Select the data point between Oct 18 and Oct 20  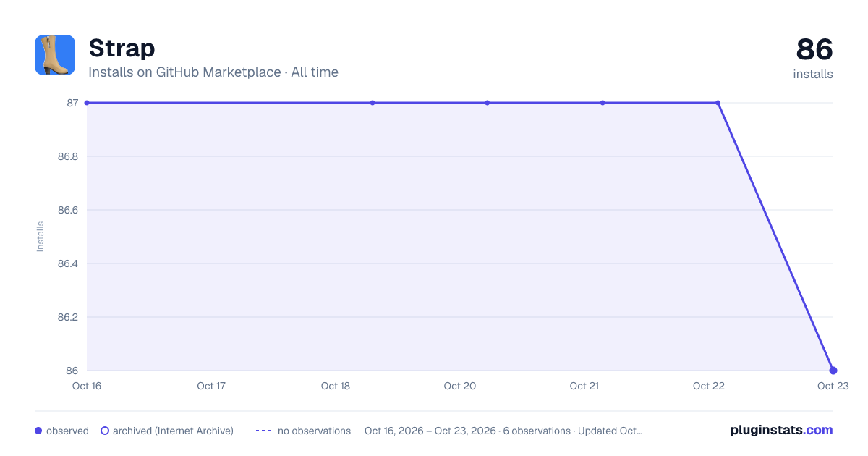(373, 103)
